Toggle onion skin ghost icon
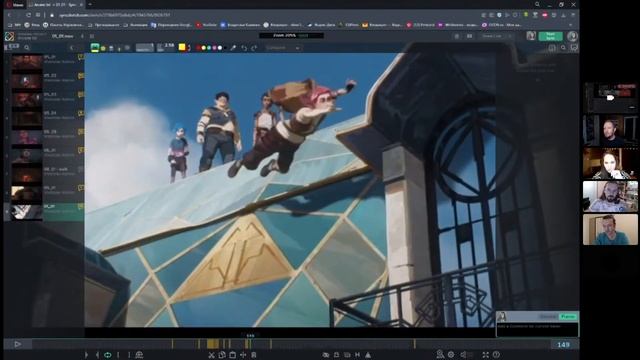640x360 pixels. click(x=139, y=355)
